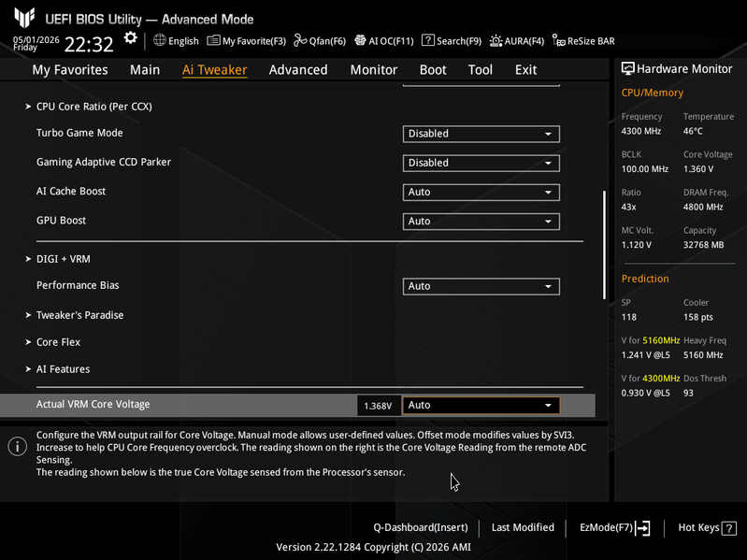
Task: Switch to the Monitor tab
Action: point(374,70)
